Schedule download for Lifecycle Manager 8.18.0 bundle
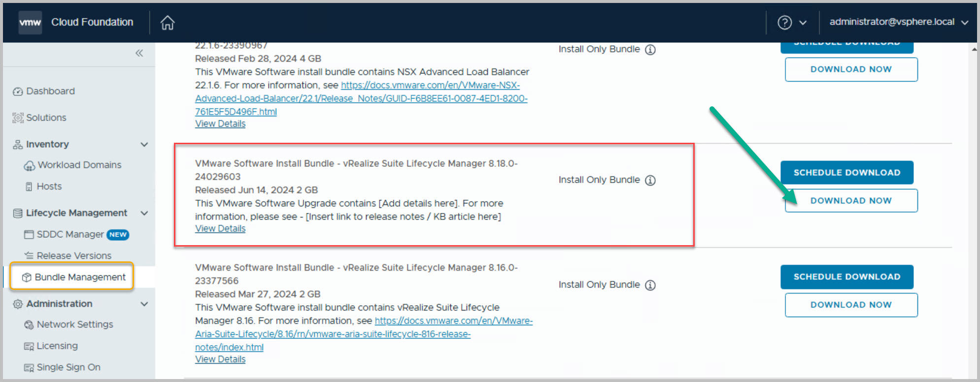Screen dimensions: 980x382 pos(846,173)
